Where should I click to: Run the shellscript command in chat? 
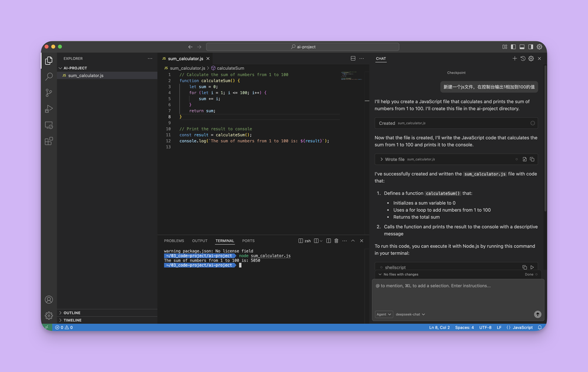click(532, 267)
